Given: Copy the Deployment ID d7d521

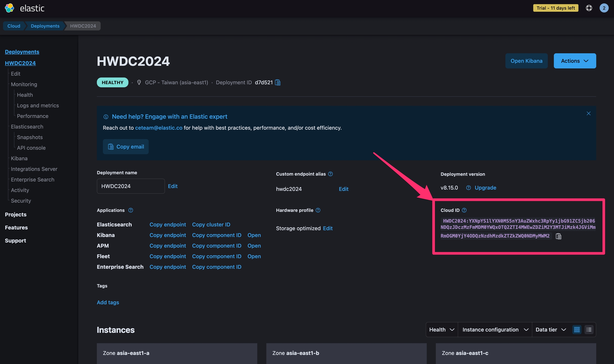Looking at the screenshot, I should point(278,83).
